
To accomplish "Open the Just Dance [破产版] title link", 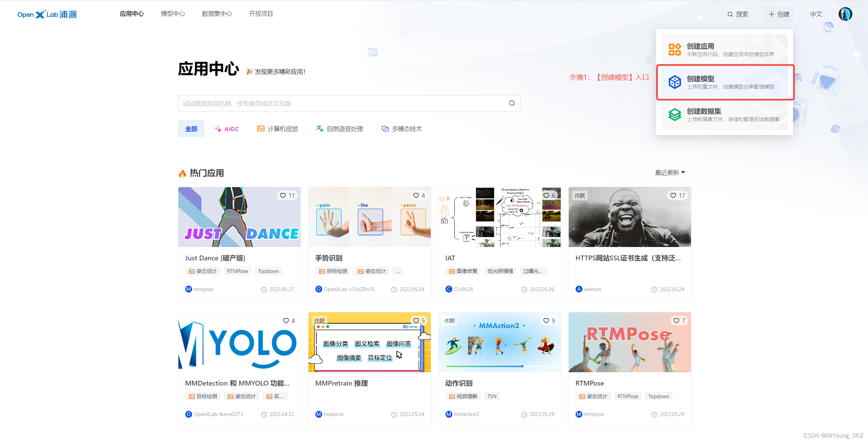I will coord(215,258).
